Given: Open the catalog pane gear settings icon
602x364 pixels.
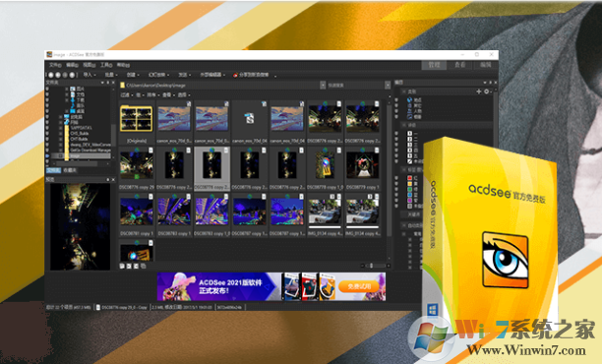Looking at the screenshot, I should 487,91.
